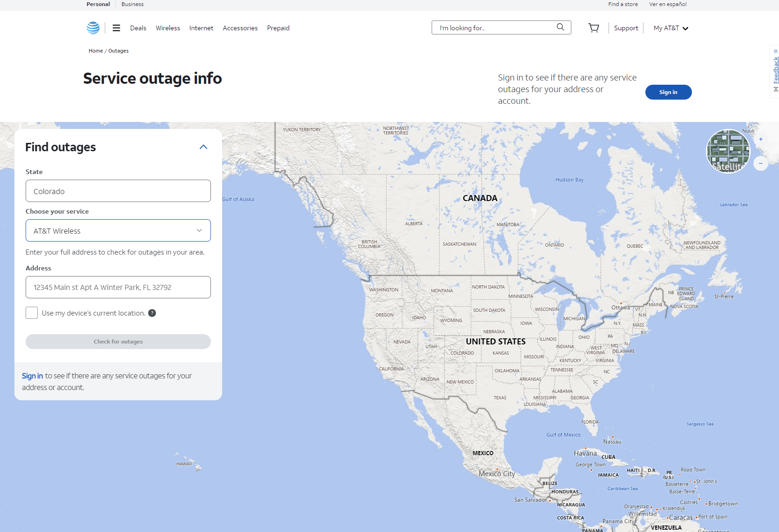Zoom in on the outage map

(x=761, y=139)
